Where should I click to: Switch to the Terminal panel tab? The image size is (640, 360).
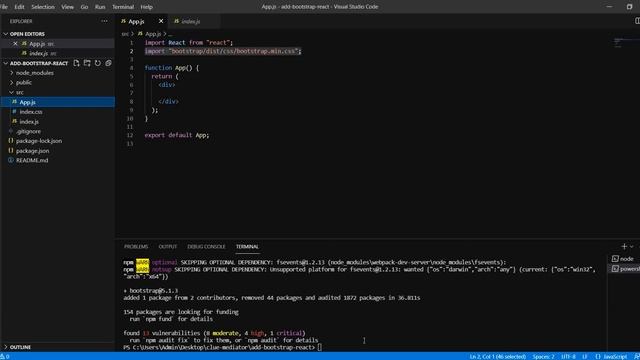(x=247, y=247)
